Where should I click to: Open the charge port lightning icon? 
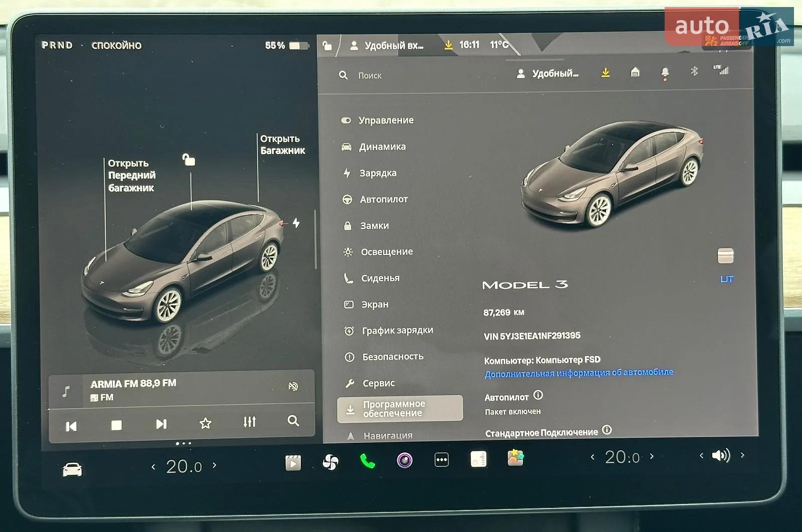tap(296, 222)
